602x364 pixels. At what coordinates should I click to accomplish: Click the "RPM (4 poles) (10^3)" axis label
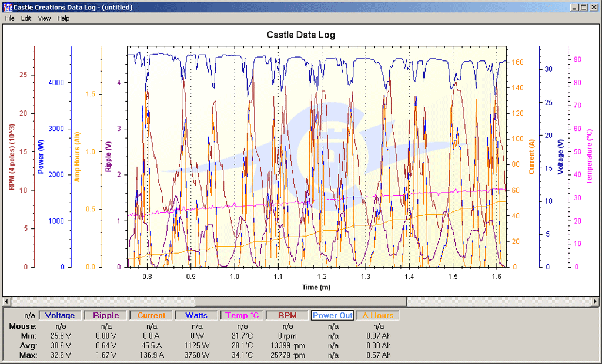point(12,157)
